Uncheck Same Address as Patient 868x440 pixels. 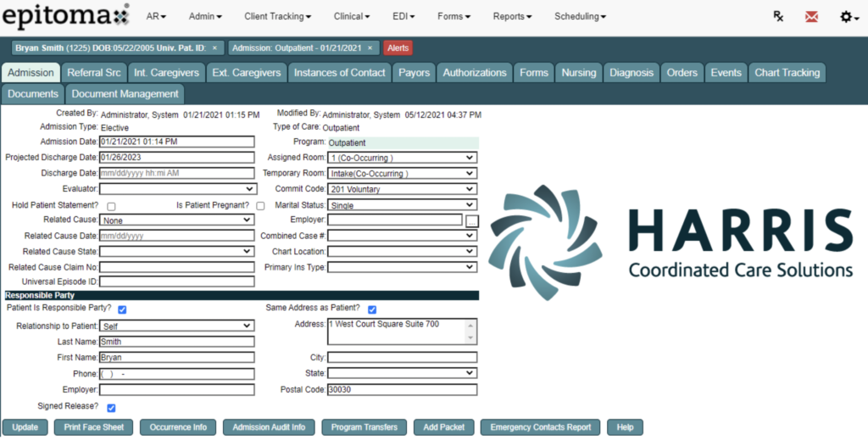click(372, 309)
